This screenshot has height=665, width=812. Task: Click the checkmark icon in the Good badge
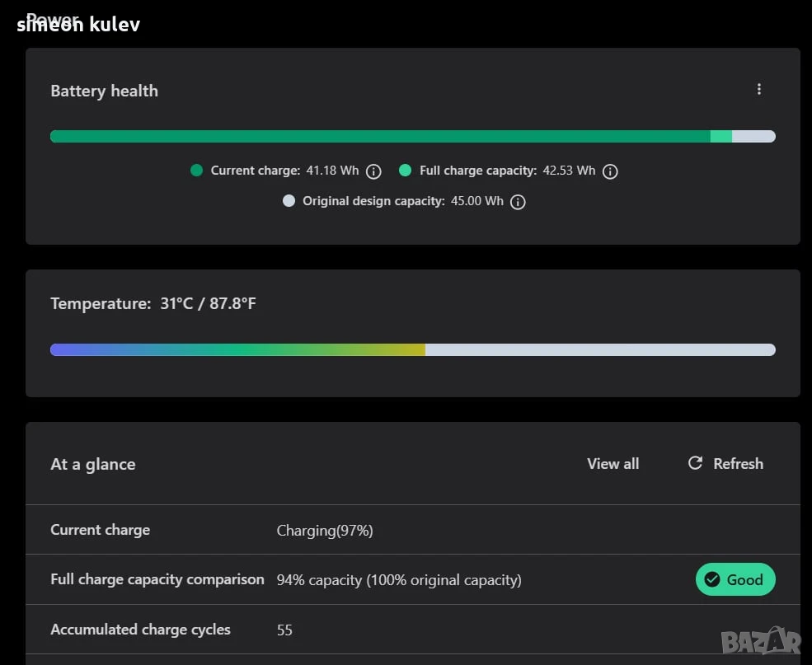712,579
